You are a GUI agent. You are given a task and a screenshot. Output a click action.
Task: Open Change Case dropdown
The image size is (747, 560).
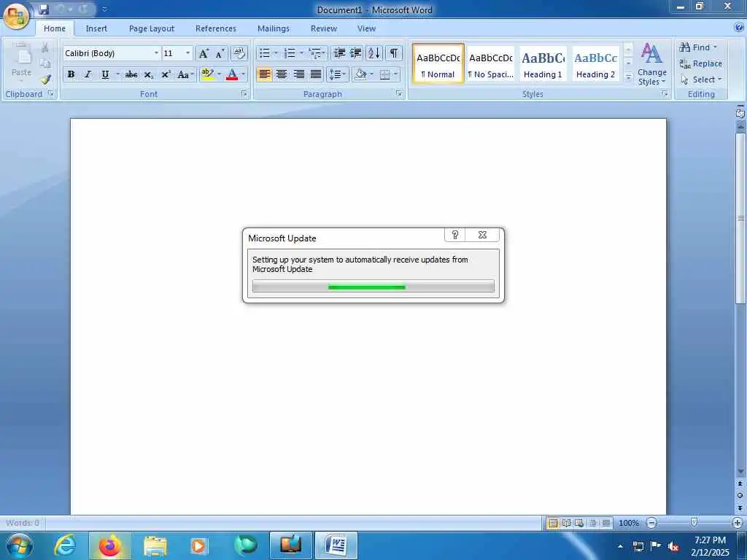point(185,74)
